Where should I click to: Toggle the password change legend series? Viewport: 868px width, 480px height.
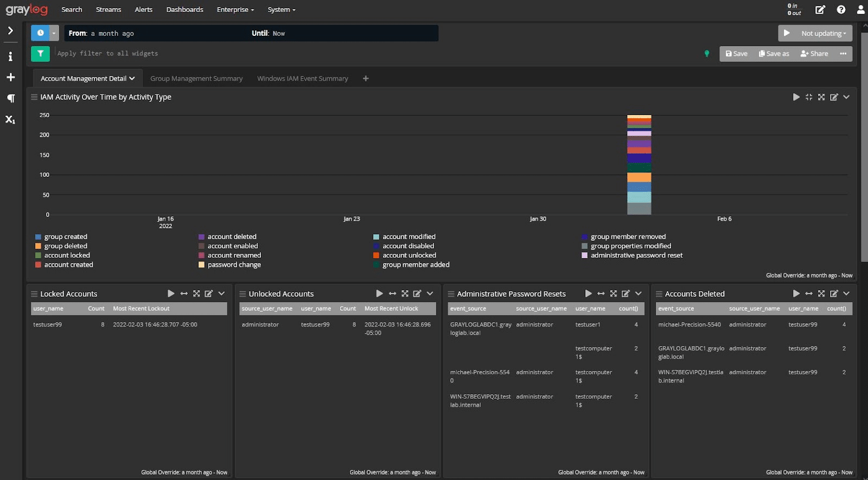point(234,265)
